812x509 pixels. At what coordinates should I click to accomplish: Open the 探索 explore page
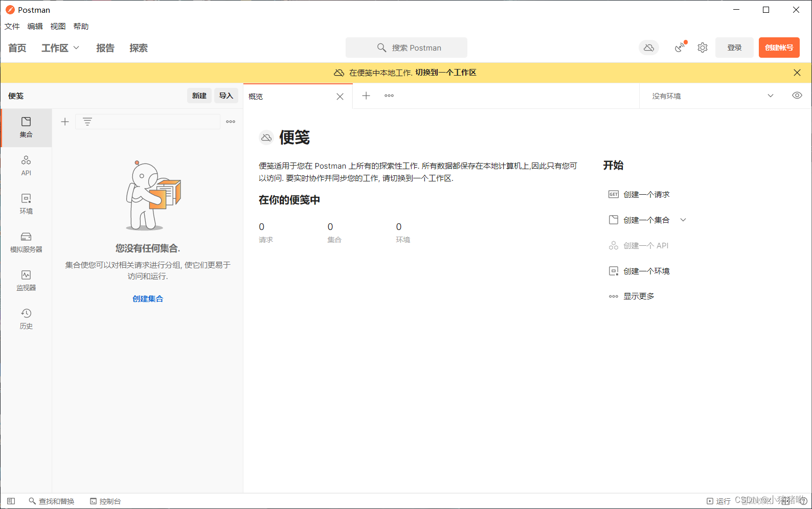tap(139, 48)
